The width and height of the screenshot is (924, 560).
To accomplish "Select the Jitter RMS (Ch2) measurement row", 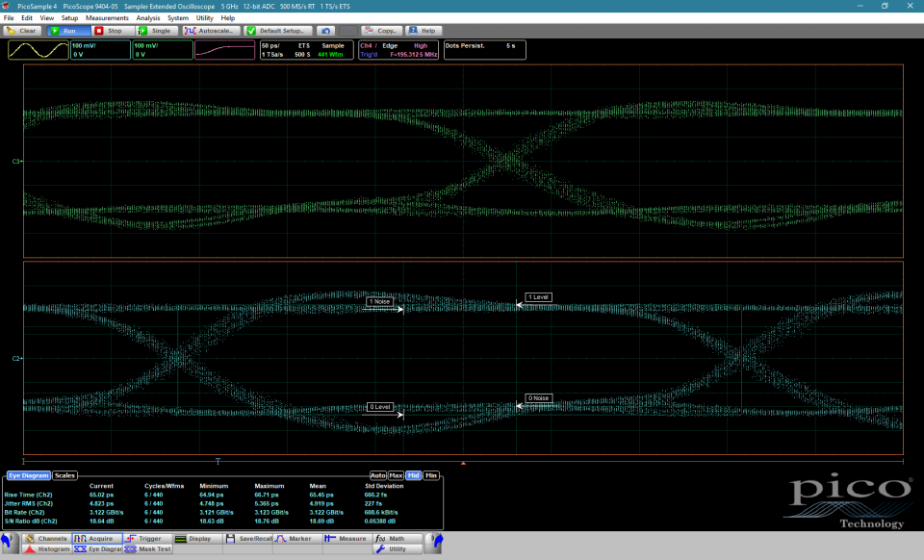I will tap(222, 503).
